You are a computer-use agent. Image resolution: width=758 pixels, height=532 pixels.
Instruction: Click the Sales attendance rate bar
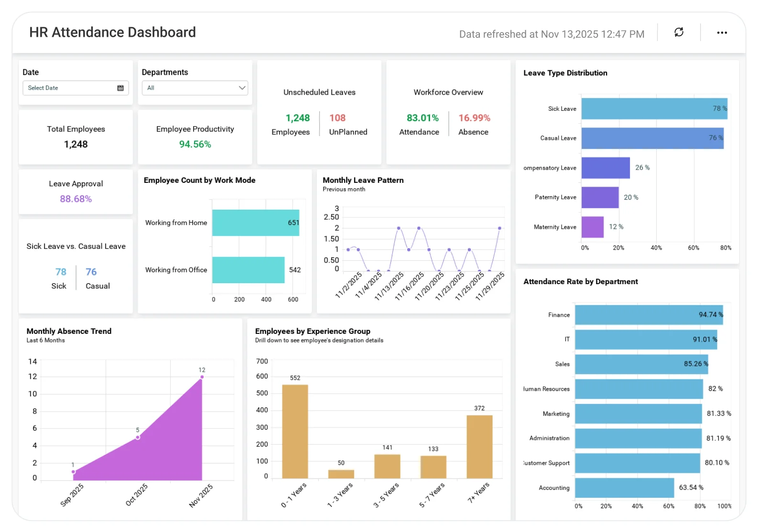click(x=641, y=364)
